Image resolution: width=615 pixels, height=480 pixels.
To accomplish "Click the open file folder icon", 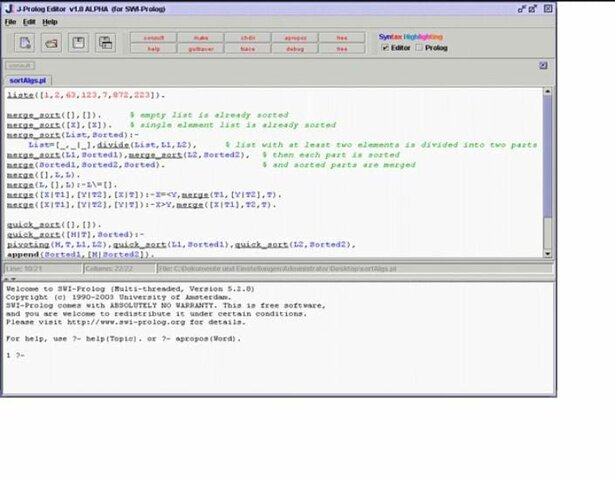I will click(x=51, y=43).
